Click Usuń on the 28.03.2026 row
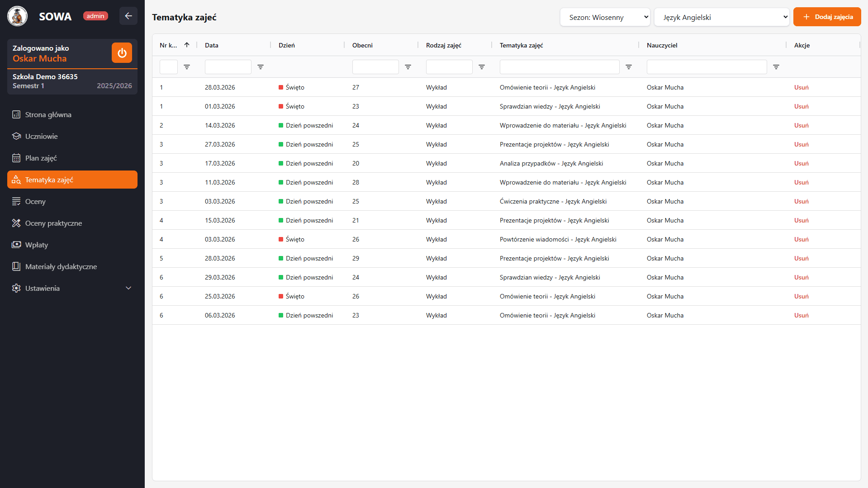The image size is (868, 488). click(801, 87)
